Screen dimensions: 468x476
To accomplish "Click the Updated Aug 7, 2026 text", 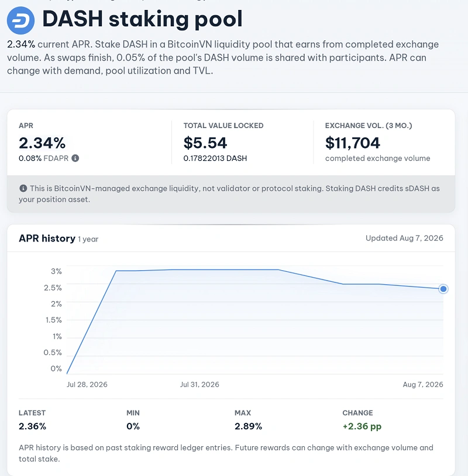I will 404,238.
